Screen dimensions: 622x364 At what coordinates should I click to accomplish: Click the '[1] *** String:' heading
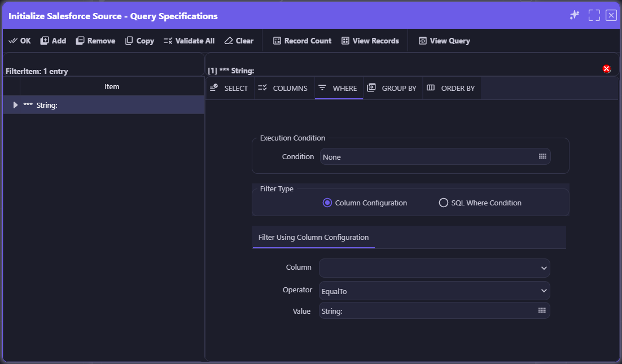[231, 71]
